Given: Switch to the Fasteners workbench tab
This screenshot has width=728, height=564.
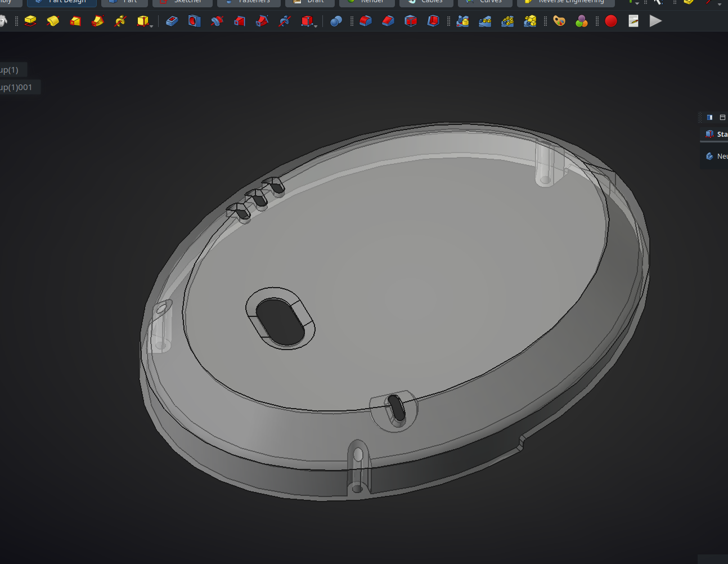Looking at the screenshot, I should pos(249,2).
